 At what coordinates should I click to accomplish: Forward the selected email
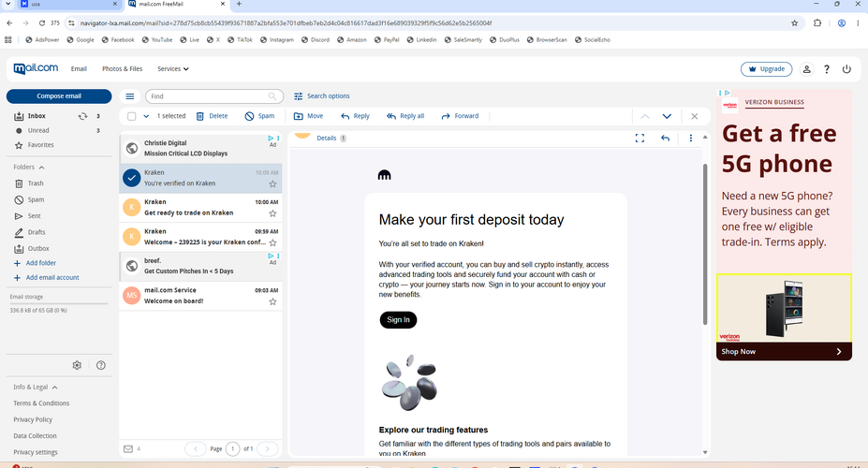tap(460, 116)
